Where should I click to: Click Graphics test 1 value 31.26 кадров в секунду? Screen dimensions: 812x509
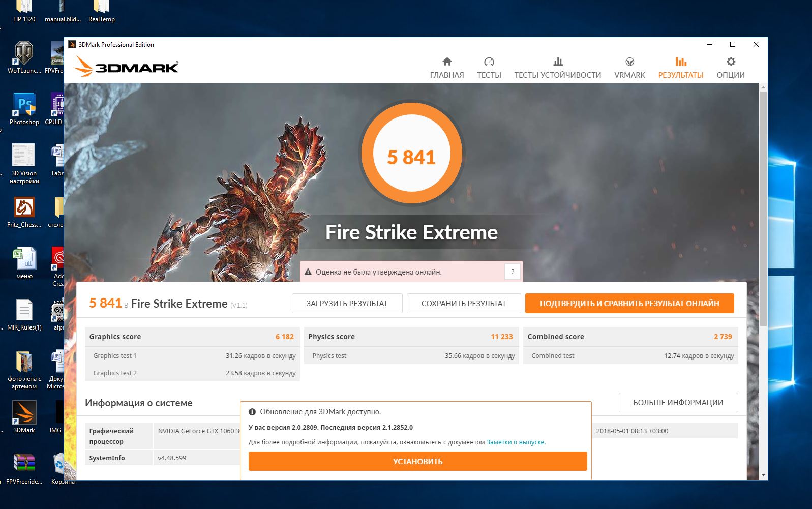coord(261,356)
